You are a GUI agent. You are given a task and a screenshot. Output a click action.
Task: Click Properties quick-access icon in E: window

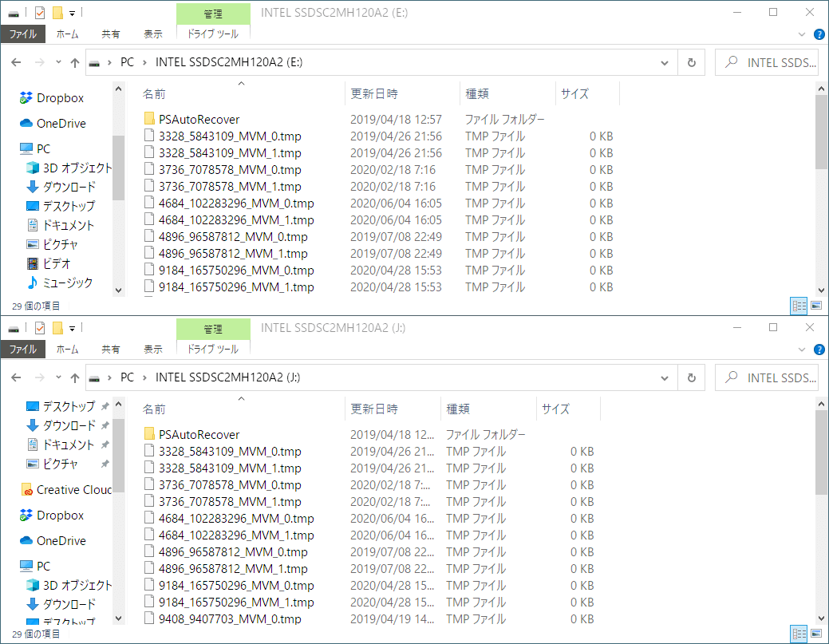coord(40,13)
